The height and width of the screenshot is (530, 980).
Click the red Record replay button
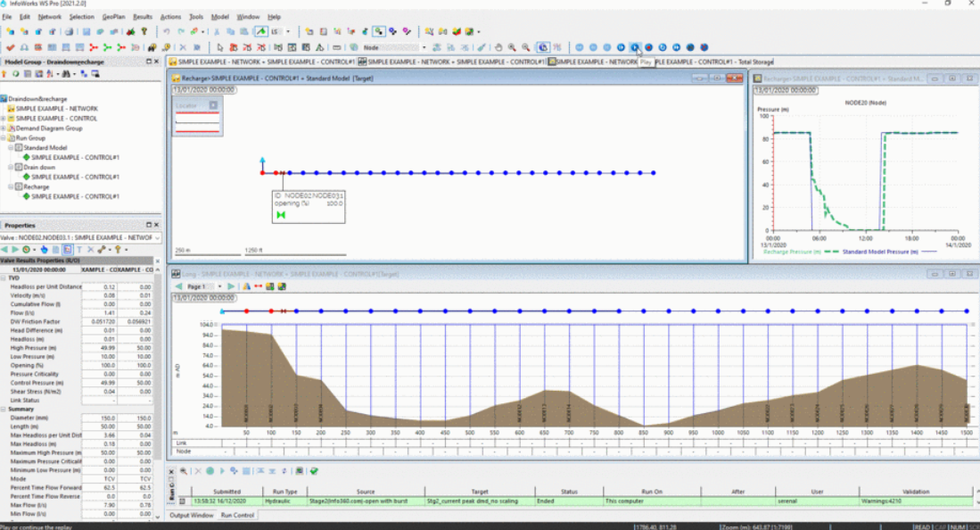pos(648,47)
